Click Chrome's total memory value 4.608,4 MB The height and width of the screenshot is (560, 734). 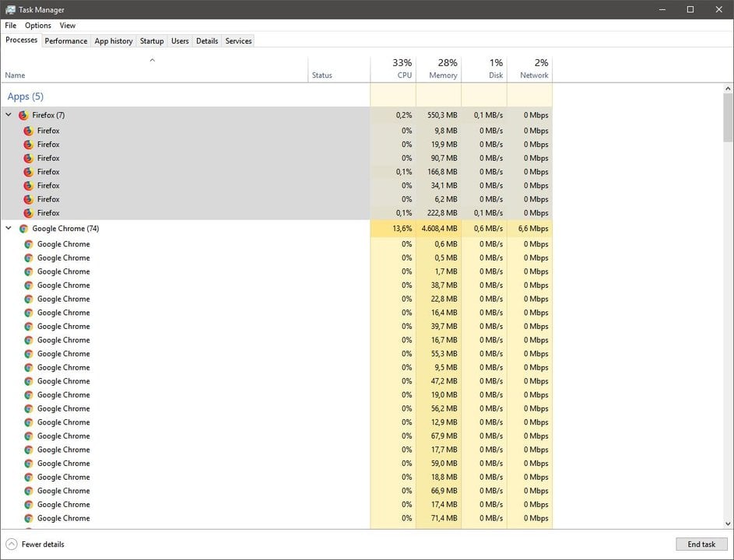click(x=439, y=229)
